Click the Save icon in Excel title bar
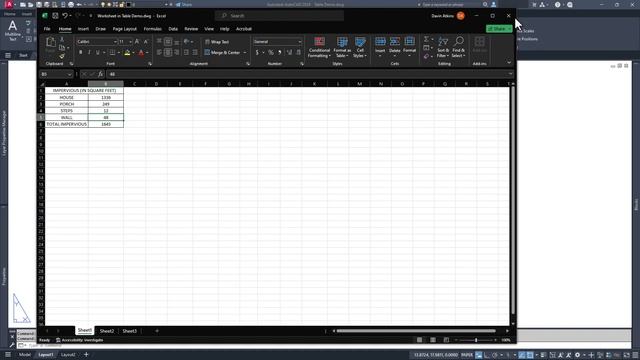The image size is (640, 360). click(55, 16)
